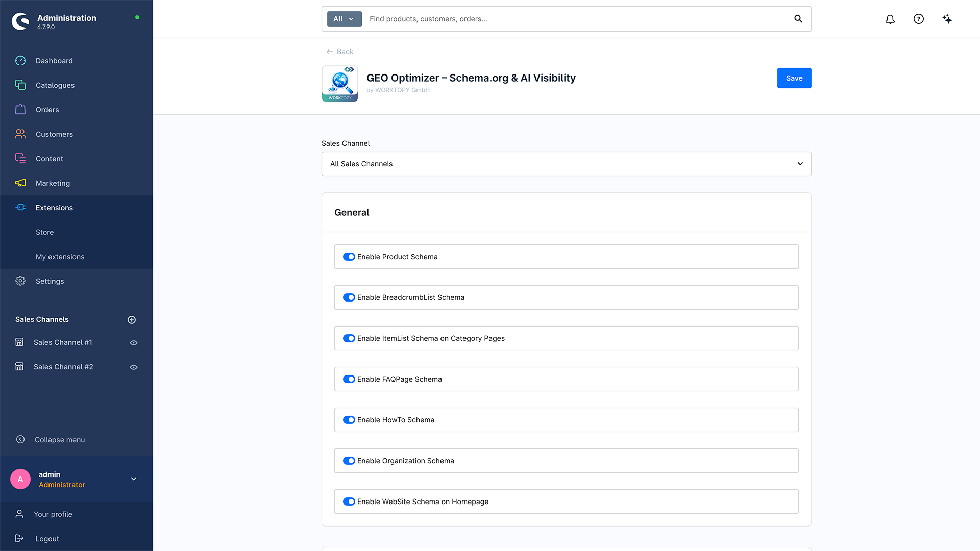Click the Marketing megaphone icon
This screenshot has width=980, height=551.
pos(20,183)
